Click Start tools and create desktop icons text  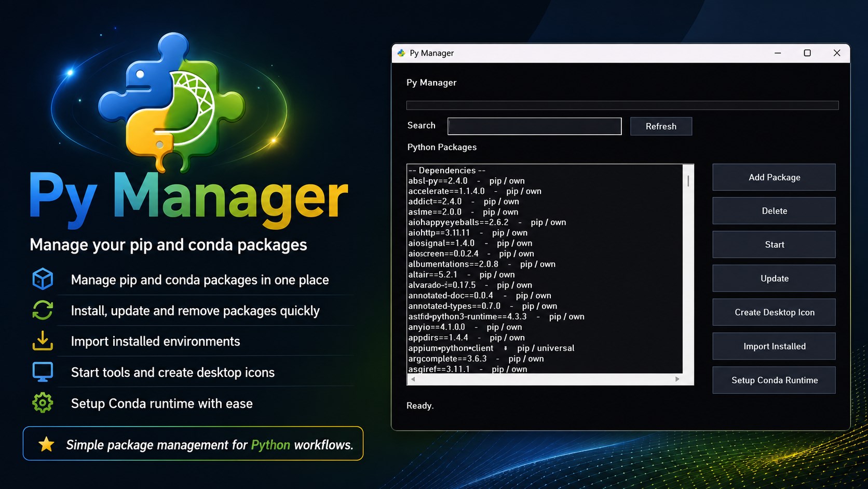[173, 373]
